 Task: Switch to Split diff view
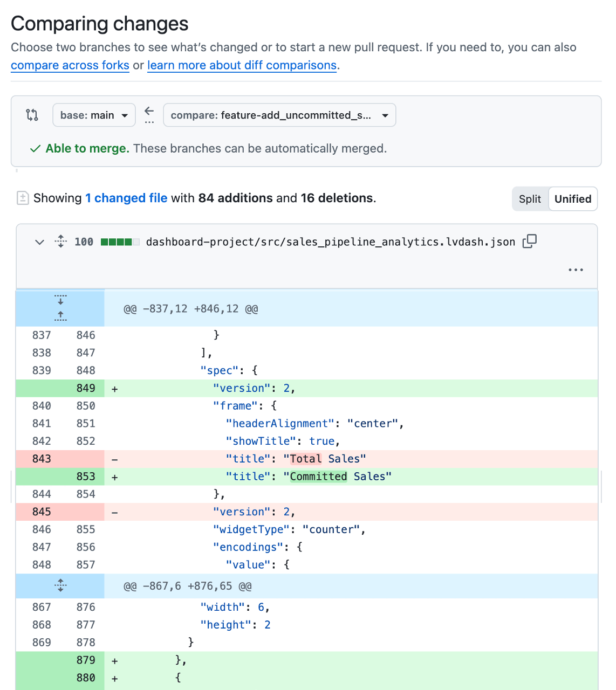530,198
